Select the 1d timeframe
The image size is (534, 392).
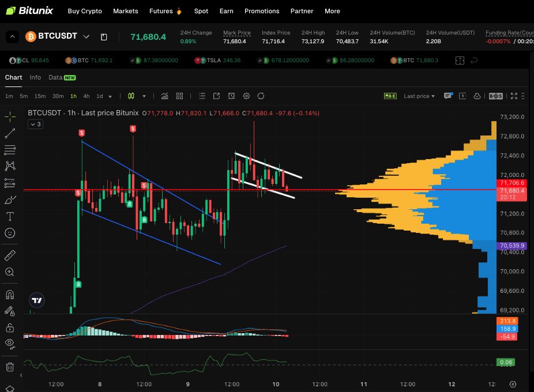(x=99, y=96)
